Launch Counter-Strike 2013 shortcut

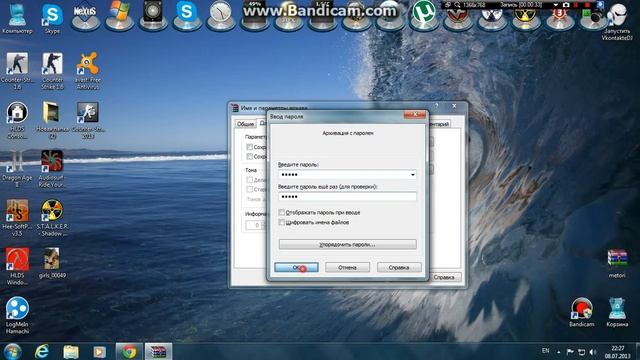[x=87, y=120]
